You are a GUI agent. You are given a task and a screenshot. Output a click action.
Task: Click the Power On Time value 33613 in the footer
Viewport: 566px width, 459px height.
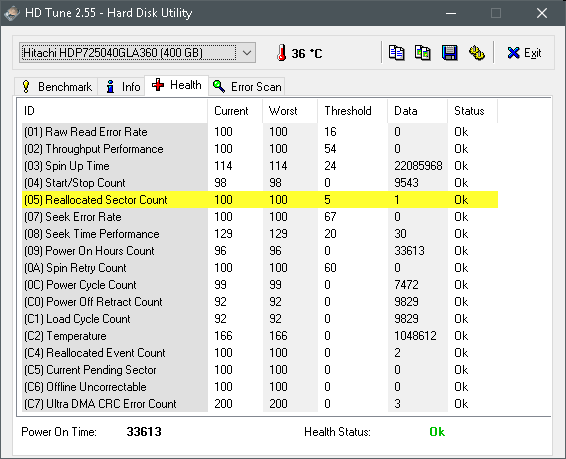click(144, 432)
